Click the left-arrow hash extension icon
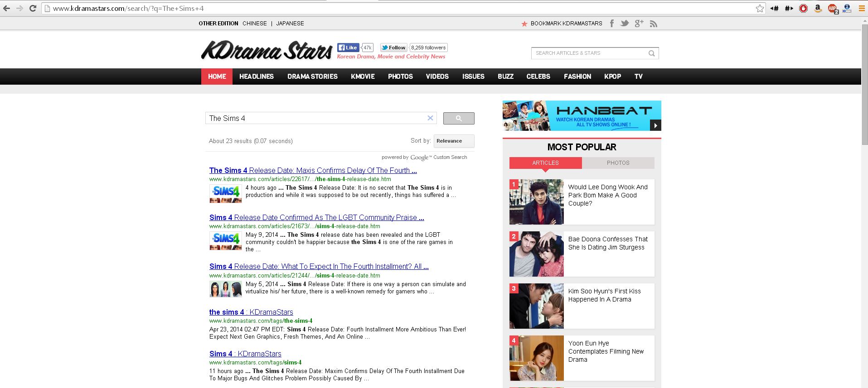This screenshot has height=388, width=868. pos(775,9)
